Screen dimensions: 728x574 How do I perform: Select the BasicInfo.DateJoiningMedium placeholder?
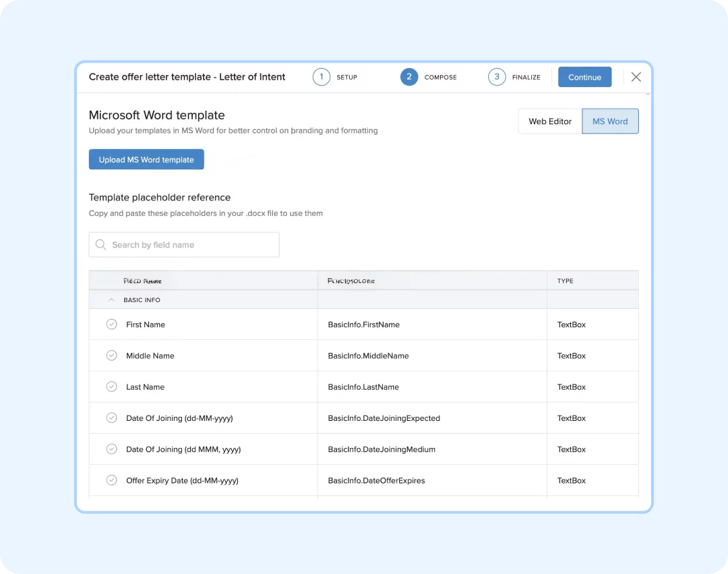pyautogui.click(x=382, y=449)
